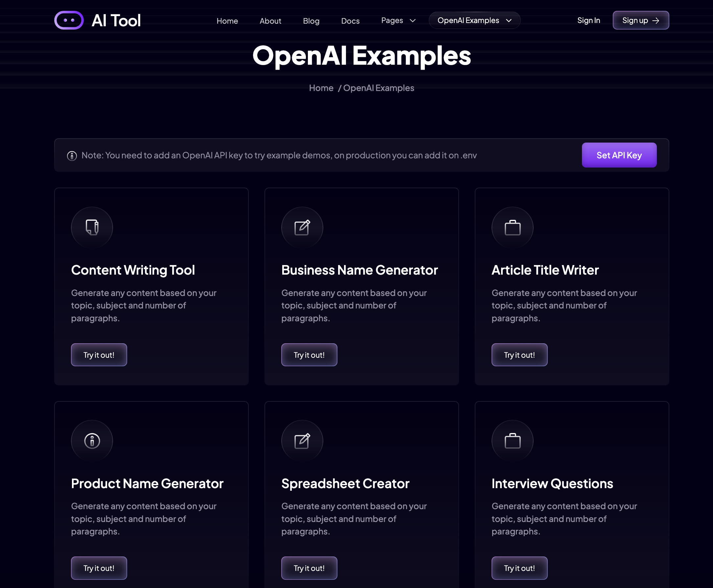Viewport: 713px width, 588px height.
Task: Try out the Business Name Generator
Action: pyautogui.click(x=309, y=355)
